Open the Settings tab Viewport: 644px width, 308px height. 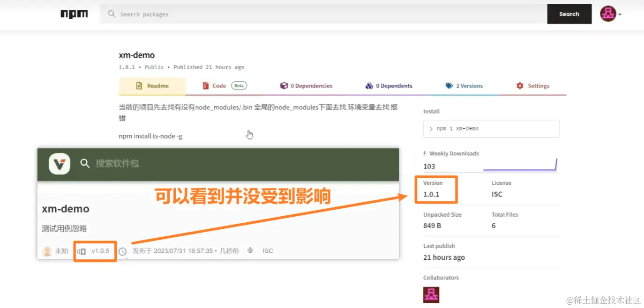532,86
